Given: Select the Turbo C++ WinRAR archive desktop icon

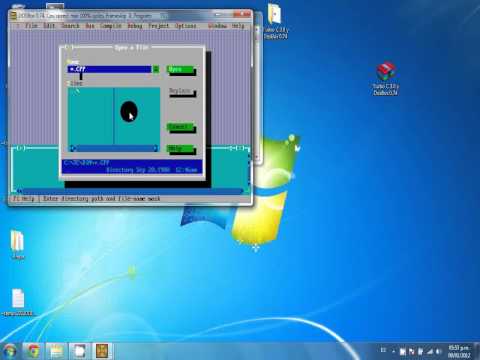Looking at the screenshot, I should [385, 78].
